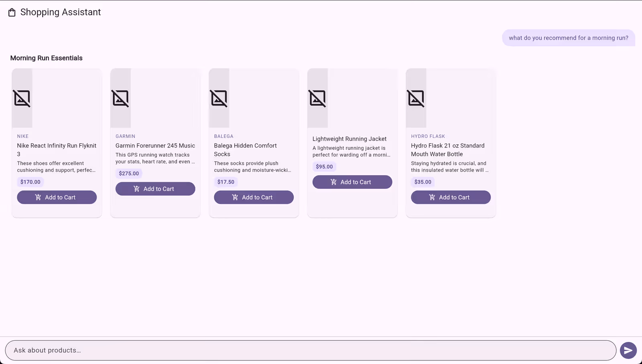The image size is (642, 364).
Task: Click the Nike shoes missing-image placeholder icon
Action: [x=22, y=98]
